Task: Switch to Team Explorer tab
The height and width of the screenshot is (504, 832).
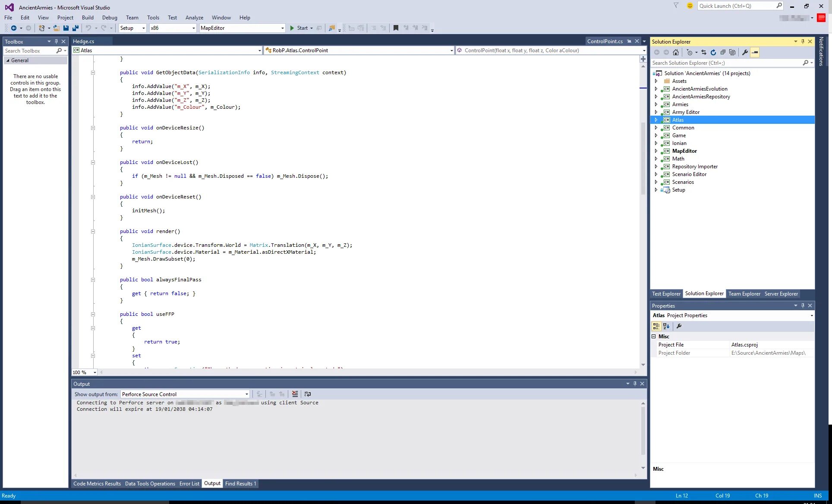Action: click(x=744, y=294)
